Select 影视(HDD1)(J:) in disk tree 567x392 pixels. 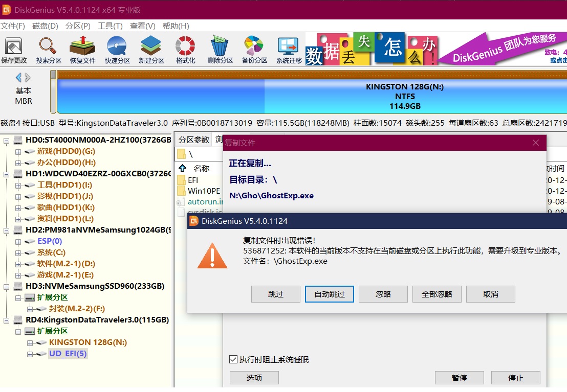click(x=65, y=196)
